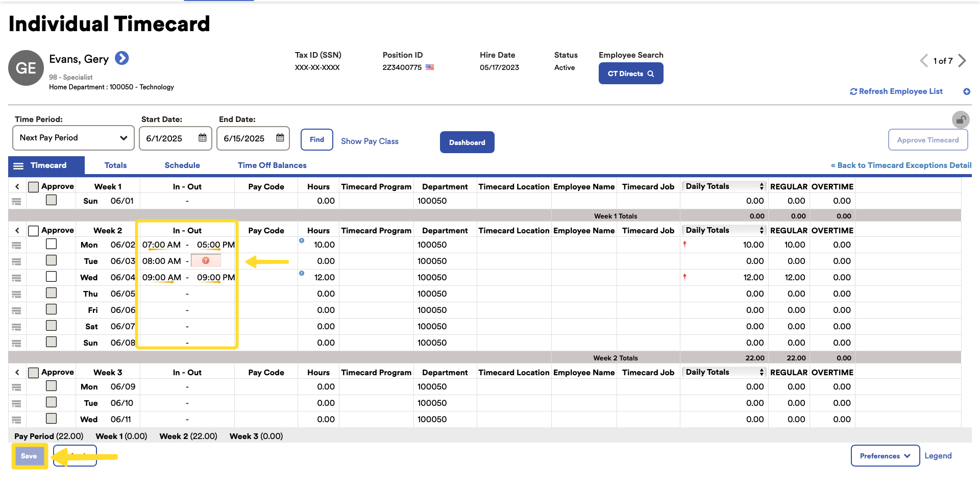Click the row menu icon for Mon 06/09
The image size is (980, 487).
[16, 387]
